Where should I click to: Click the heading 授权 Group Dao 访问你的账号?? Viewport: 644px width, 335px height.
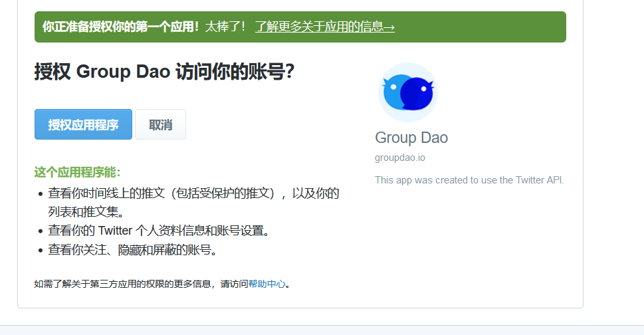[x=164, y=71]
